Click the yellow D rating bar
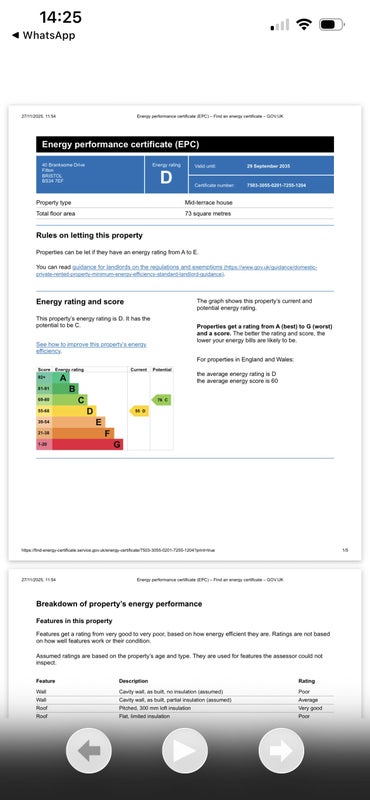The height and width of the screenshot is (800, 370). point(66,411)
